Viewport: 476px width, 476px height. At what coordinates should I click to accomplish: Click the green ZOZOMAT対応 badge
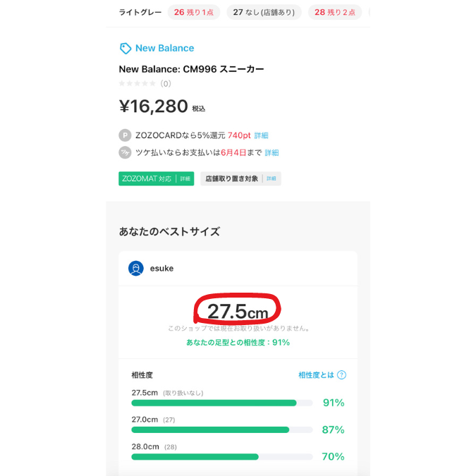156,179
